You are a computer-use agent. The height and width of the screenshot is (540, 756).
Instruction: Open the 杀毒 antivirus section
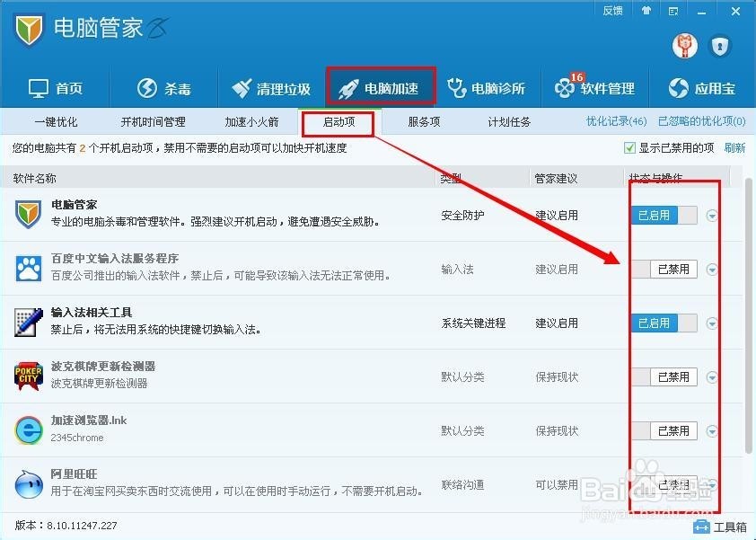pyautogui.click(x=147, y=88)
